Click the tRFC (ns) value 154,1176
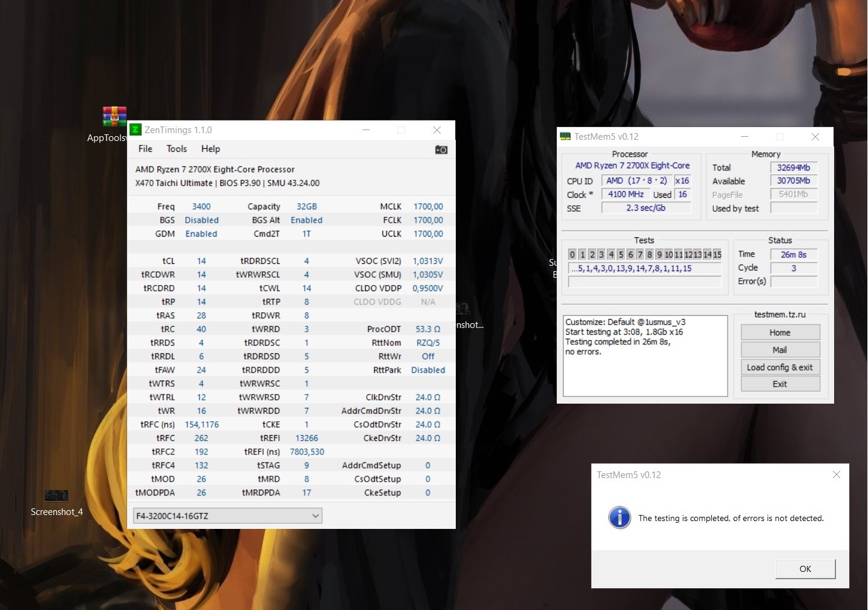The height and width of the screenshot is (610, 868). pos(202,425)
